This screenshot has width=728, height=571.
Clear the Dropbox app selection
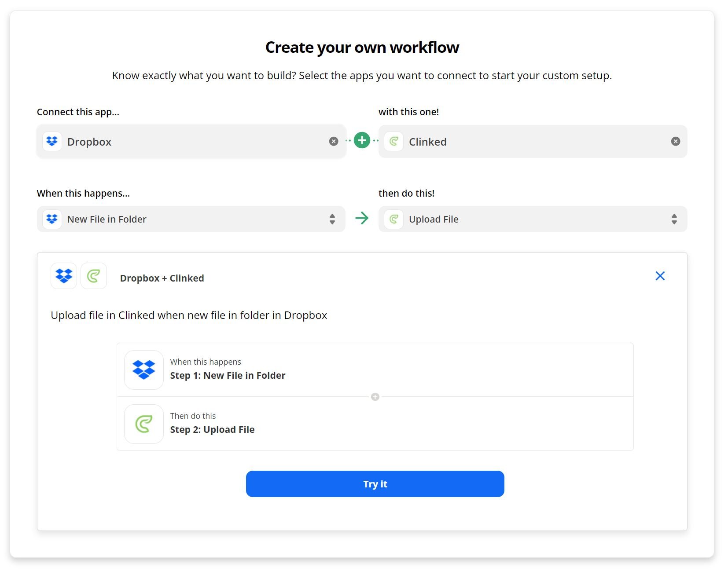pos(334,141)
